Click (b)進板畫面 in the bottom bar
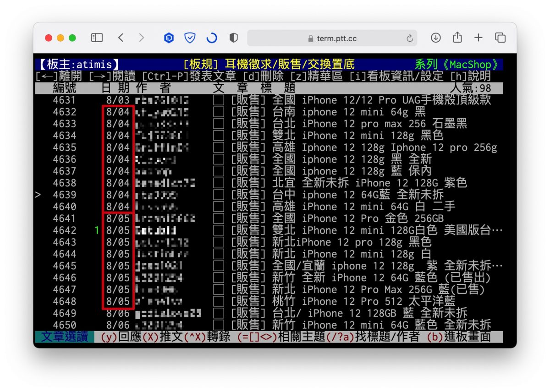This screenshot has height=392, width=550. [x=459, y=337]
